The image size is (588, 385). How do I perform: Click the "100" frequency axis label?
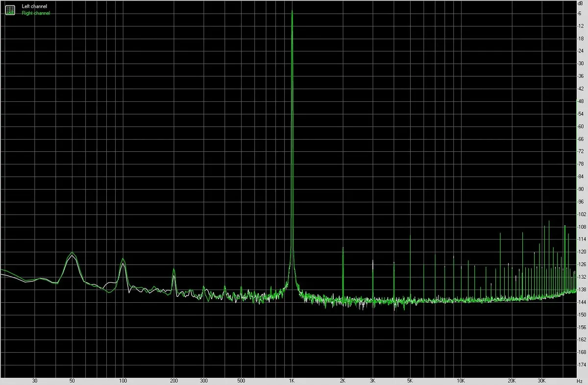pos(123,381)
